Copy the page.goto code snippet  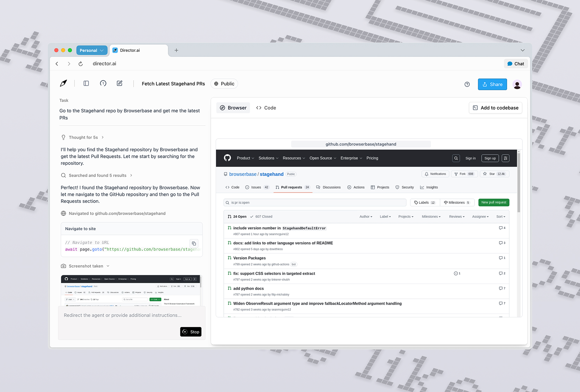coord(194,243)
